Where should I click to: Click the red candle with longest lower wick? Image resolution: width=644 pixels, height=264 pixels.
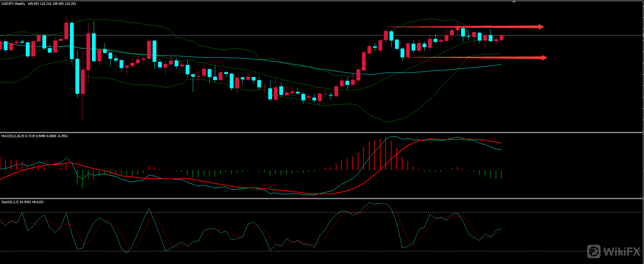[83, 82]
